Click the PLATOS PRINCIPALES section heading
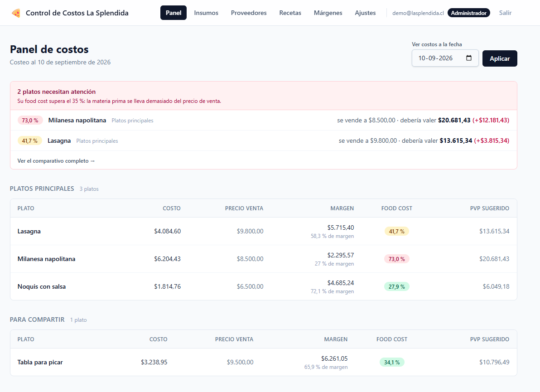Image resolution: width=540 pixels, height=392 pixels. (x=42, y=189)
